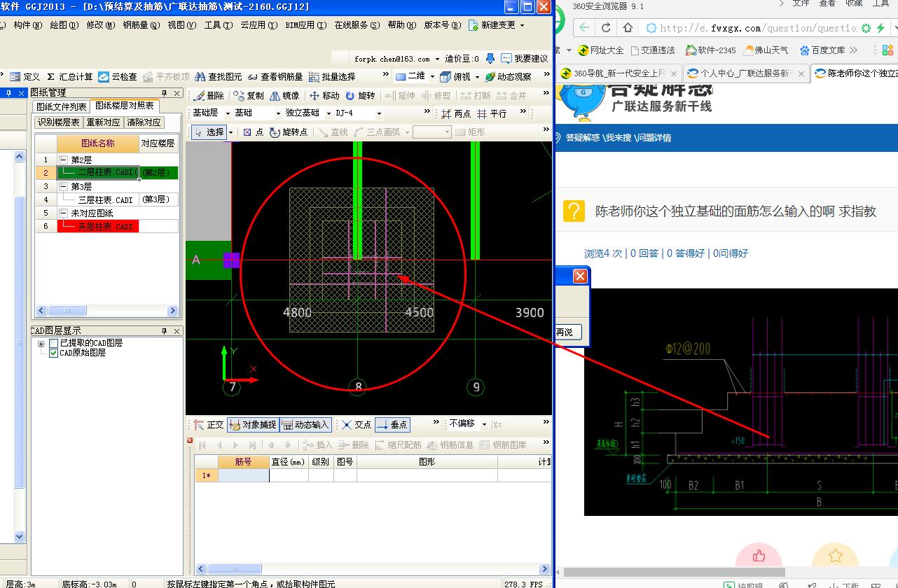Open the 俯视 view direction dropdown
This screenshot has width=898, height=588.
(x=478, y=77)
